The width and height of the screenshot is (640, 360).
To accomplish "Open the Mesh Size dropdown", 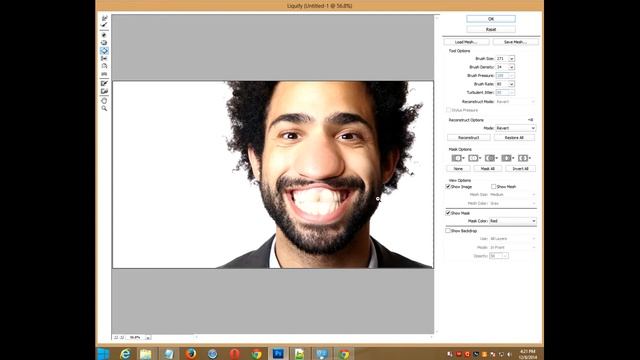I will pos(513,195).
